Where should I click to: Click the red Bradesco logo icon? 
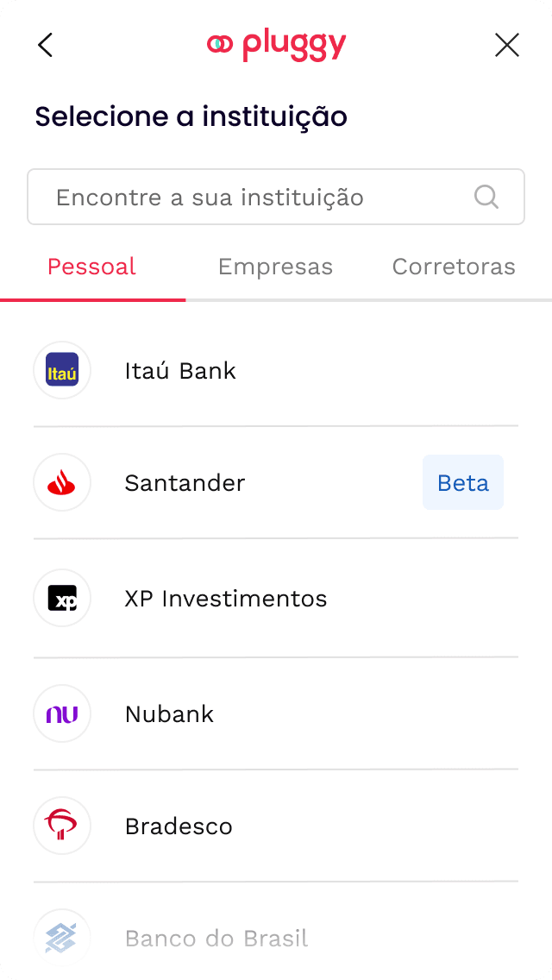(62, 826)
